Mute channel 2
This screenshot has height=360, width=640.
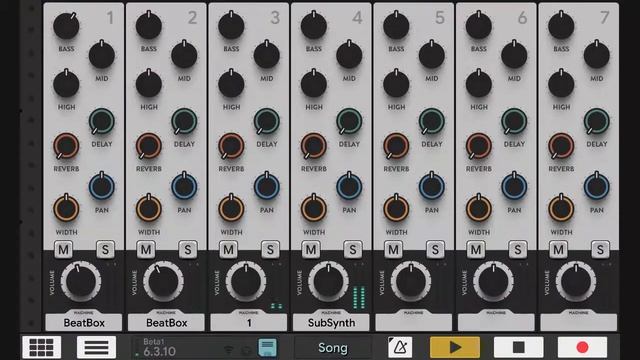pos(146,249)
